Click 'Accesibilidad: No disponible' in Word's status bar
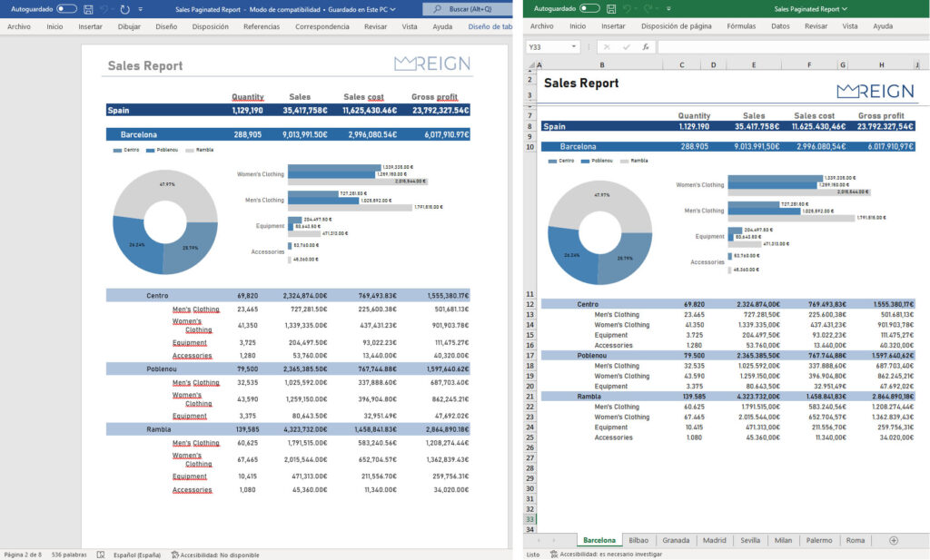The image size is (930, 560). 216,554
